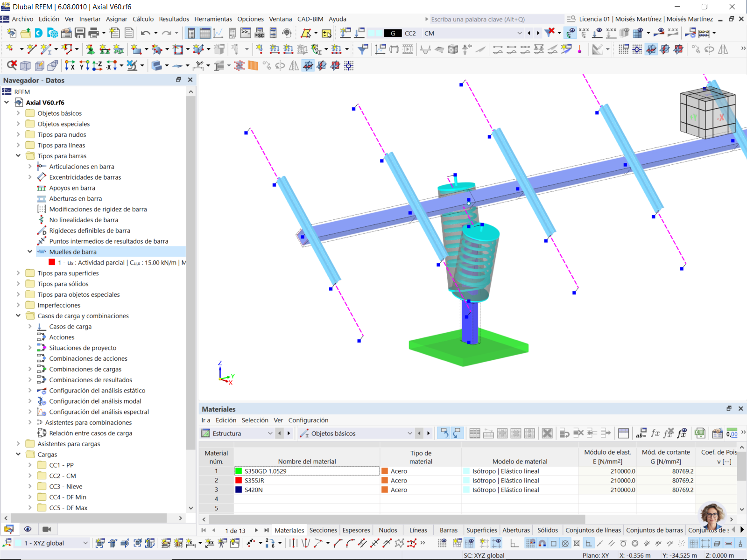Open the Estructura dropdown in Materiales panel
The height and width of the screenshot is (560, 747).
270,433
